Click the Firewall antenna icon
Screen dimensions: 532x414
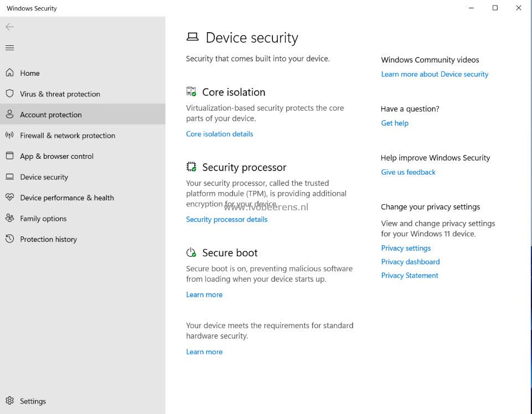coord(9,135)
